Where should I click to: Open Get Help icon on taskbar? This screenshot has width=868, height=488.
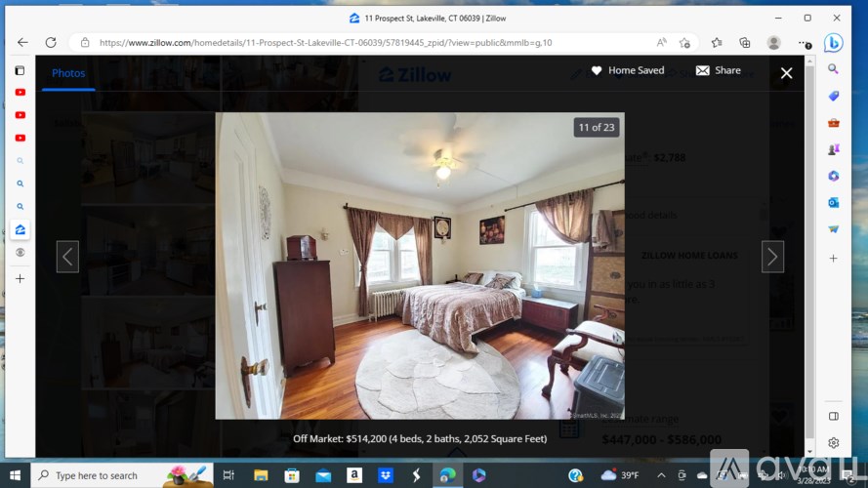(576, 475)
